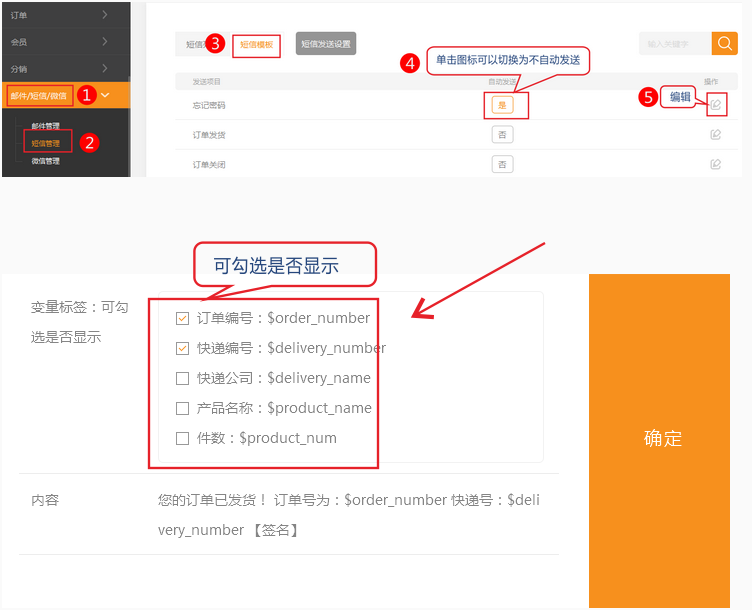Click the orange 确定 button
The width and height of the screenshot is (752, 610).
[662, 439]
